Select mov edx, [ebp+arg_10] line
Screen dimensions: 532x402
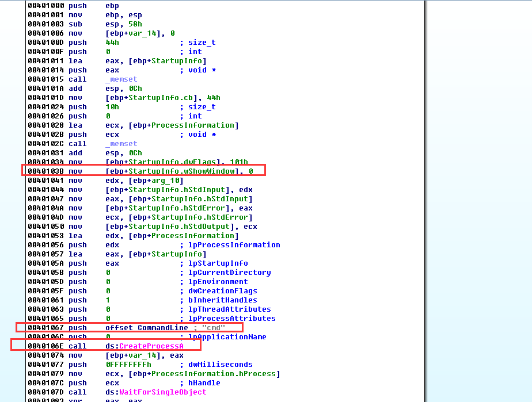pos(105,181)
